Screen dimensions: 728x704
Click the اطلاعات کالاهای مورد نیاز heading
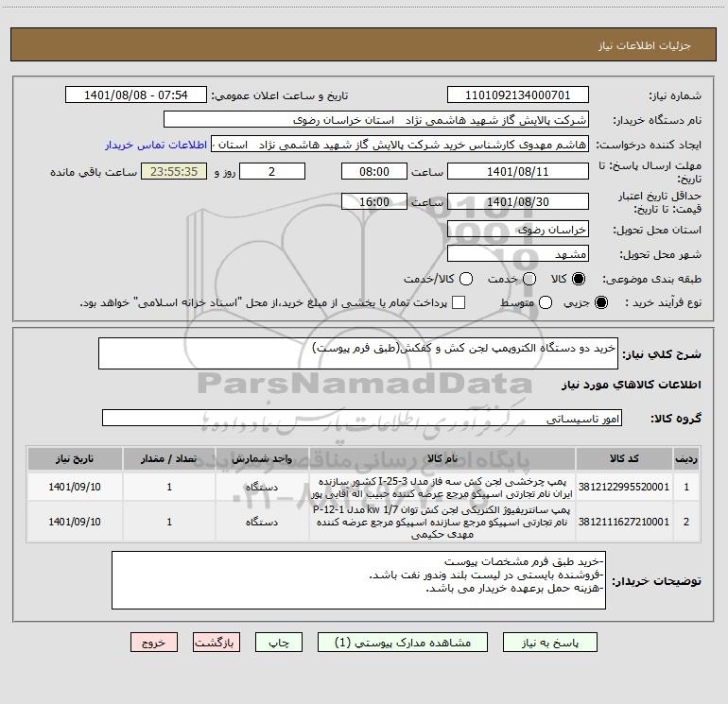[632, 385]
